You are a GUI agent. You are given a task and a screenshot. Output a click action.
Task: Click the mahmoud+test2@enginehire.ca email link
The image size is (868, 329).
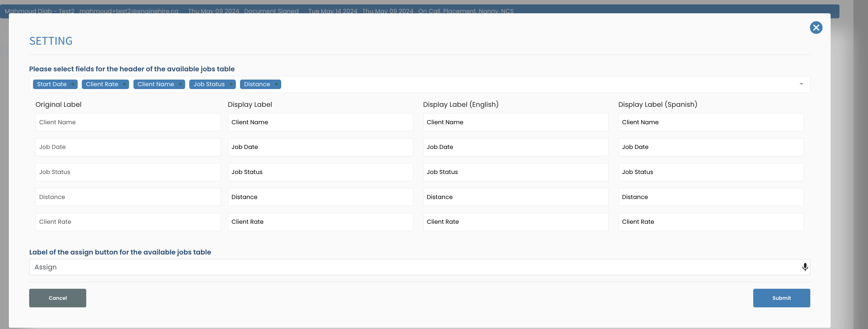point(129,11)
